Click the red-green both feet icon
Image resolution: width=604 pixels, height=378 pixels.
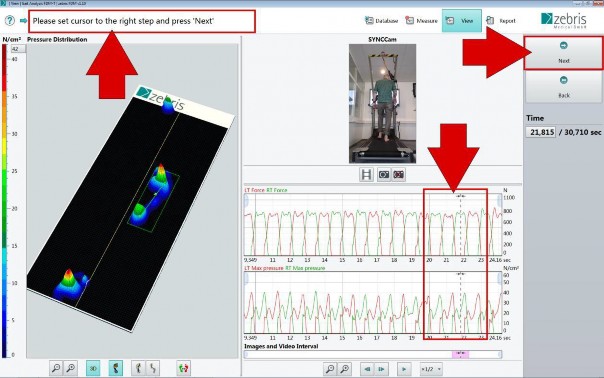click(x=184, y=368)
